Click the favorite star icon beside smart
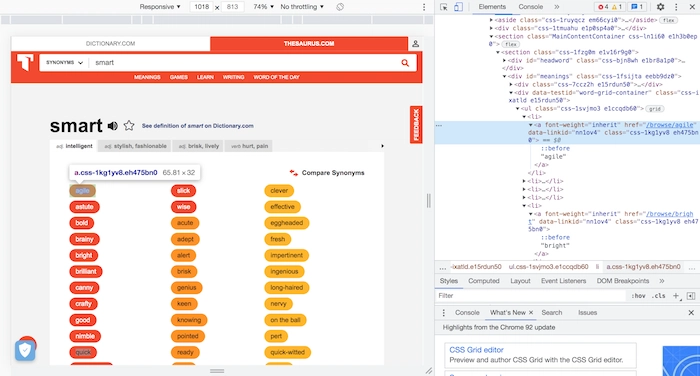 pos(129,125)
